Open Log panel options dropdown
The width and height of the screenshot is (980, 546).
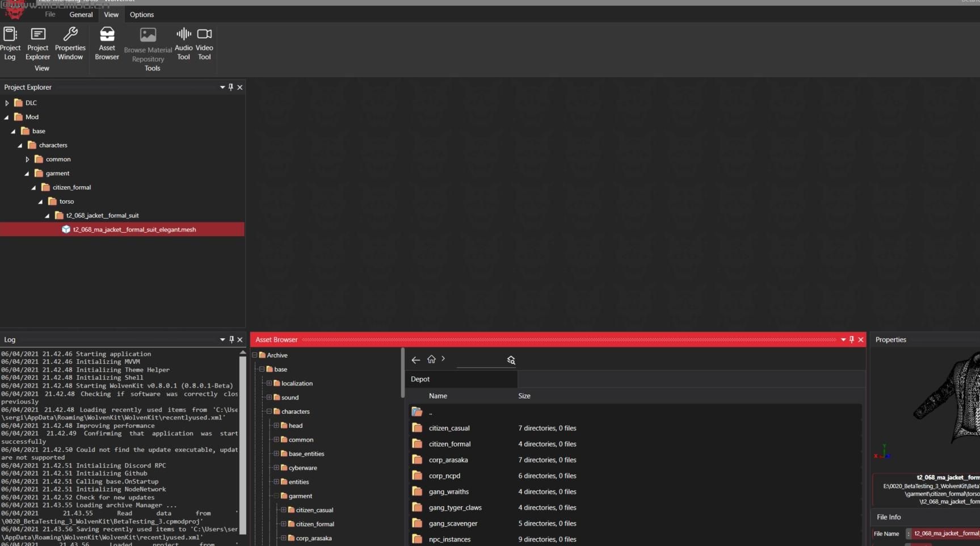pos(222,339)
